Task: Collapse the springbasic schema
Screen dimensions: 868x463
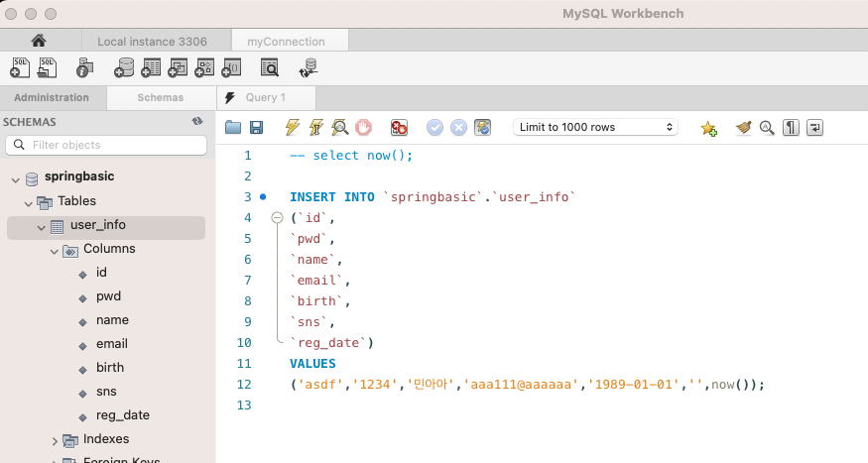Action: (16, 179)
